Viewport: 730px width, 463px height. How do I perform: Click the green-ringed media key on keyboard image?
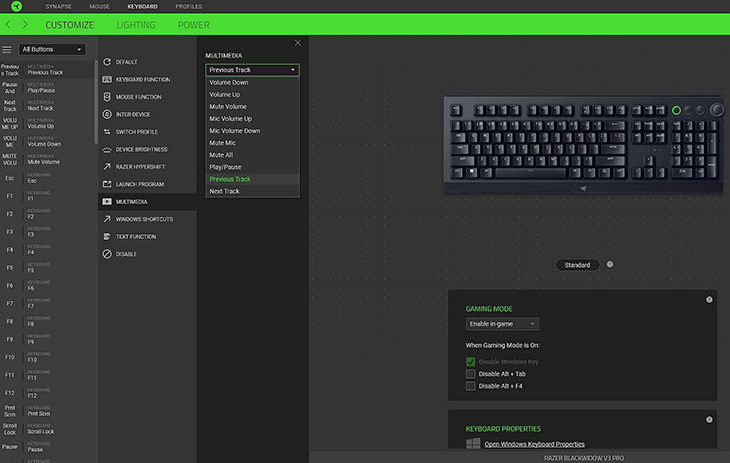point(676,110)
